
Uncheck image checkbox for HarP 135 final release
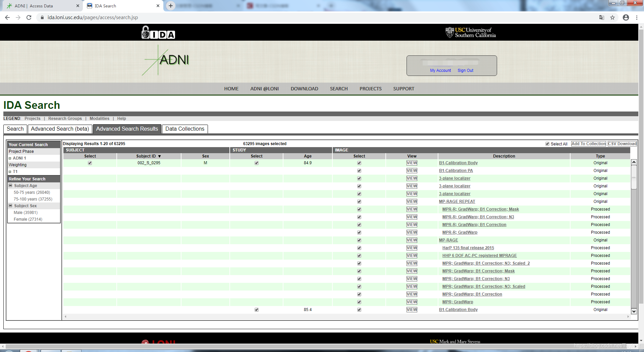tap(359, 248)
